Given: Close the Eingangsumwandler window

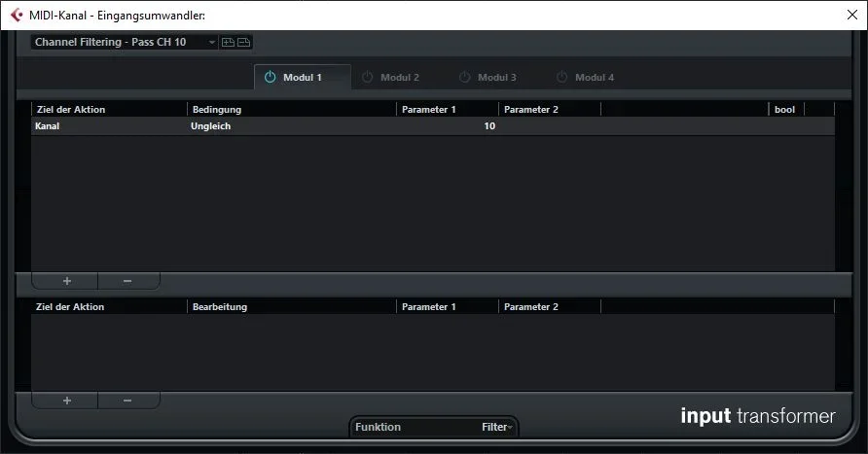Looking at the screenshot, I should (852, 15).
